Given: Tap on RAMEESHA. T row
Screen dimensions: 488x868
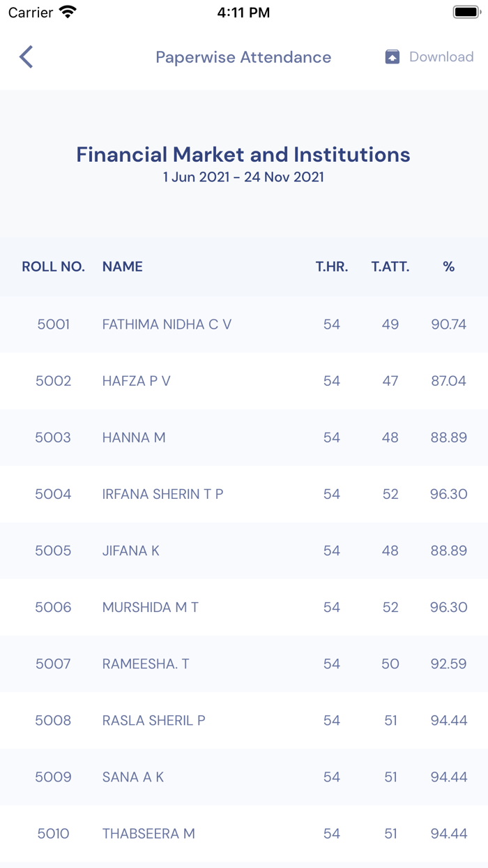Looking at the screenshot, I should coord(146,664).
